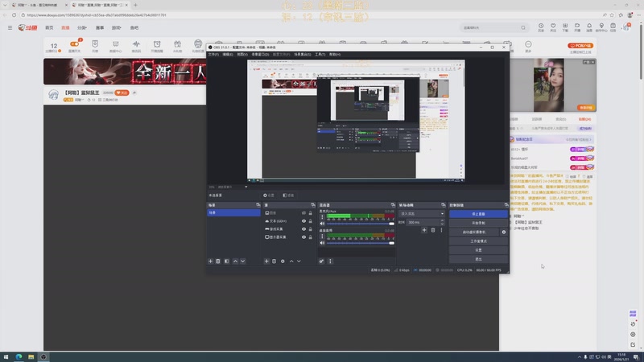Adjust the mic/Aux volume slider

360,224
